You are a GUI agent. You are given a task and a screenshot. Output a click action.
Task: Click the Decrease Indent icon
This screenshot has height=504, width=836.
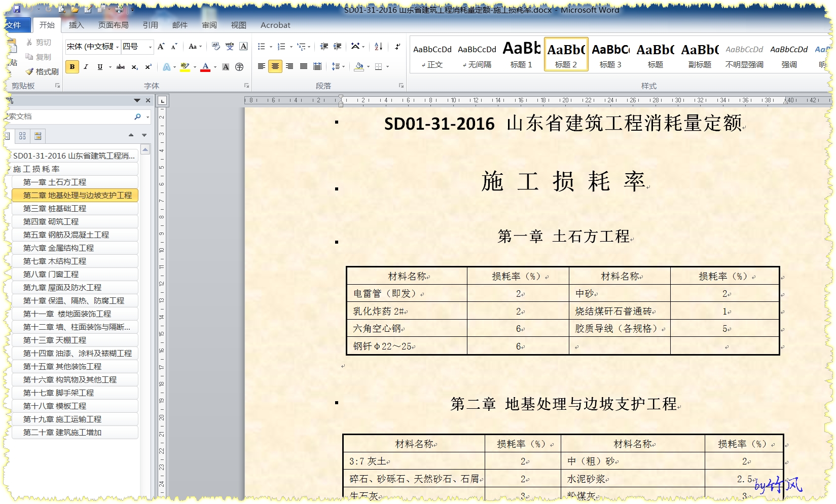coord(324,47)
